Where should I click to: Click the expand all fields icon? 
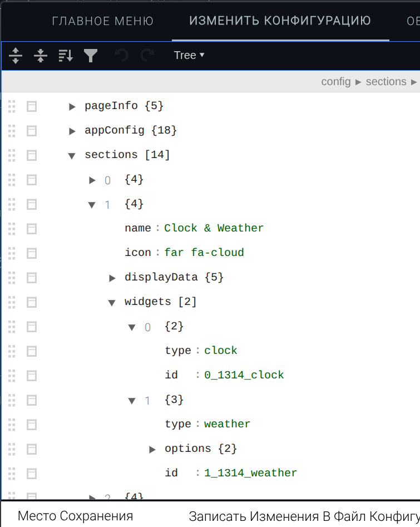[x=16, y=56]
